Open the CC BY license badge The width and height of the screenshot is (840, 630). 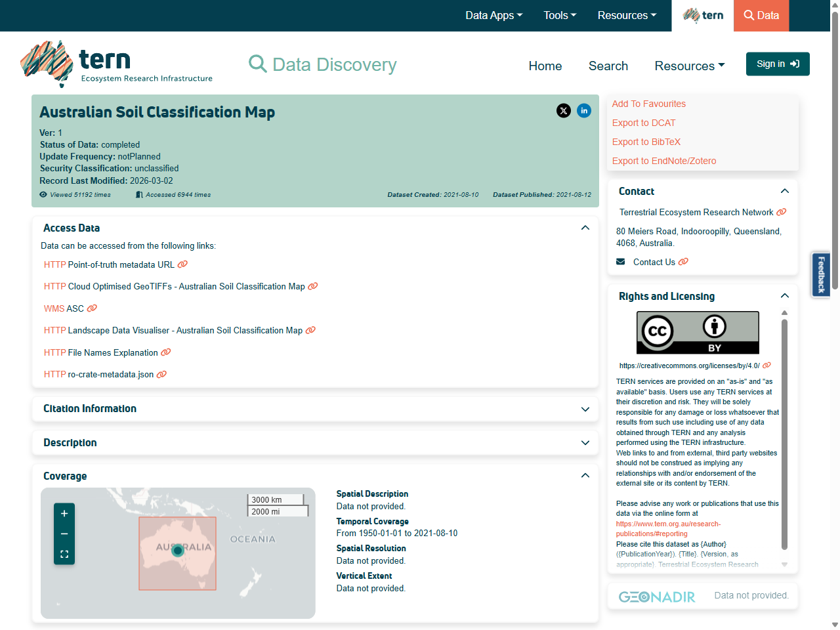click(x=697, y=332)
